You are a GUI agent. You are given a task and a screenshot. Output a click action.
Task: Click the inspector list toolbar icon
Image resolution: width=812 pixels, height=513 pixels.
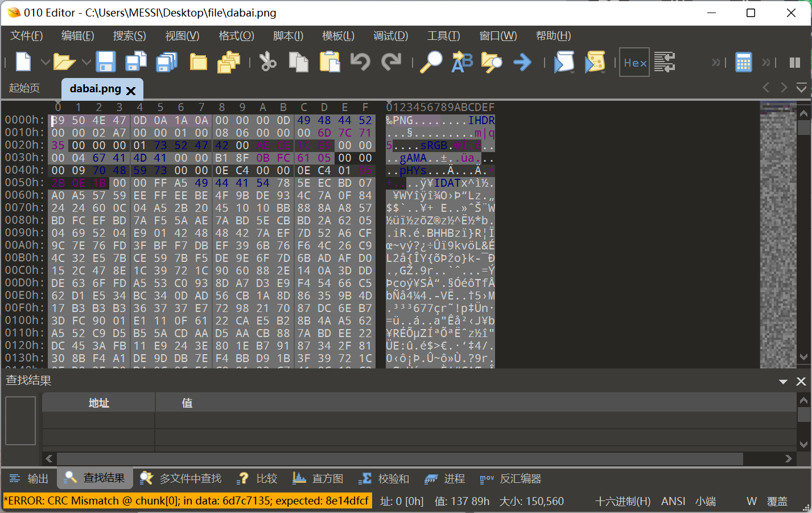coord(664,61)
